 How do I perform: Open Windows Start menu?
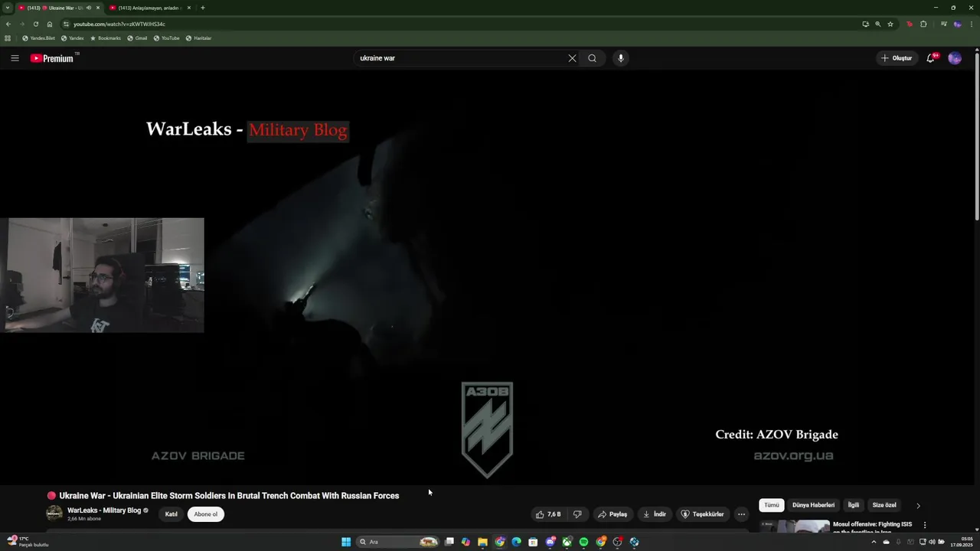(346, 542)
